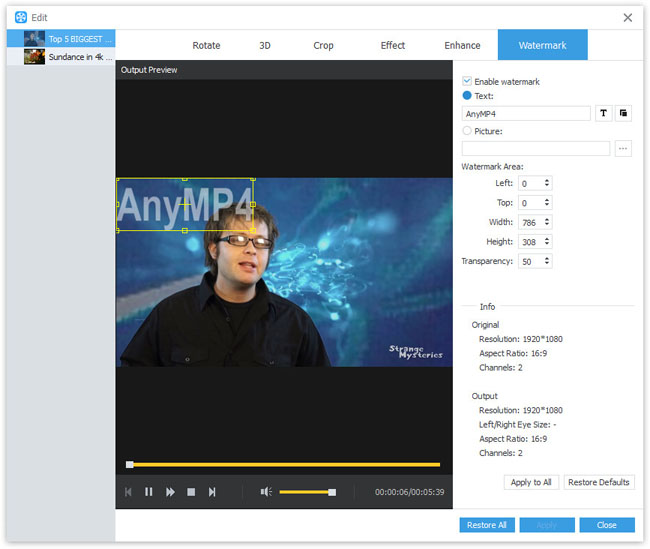The image size is (650, 549).
Task: Disable the Enable watermark checkbox
Action: pyautogui.click(x=467, y=81)
